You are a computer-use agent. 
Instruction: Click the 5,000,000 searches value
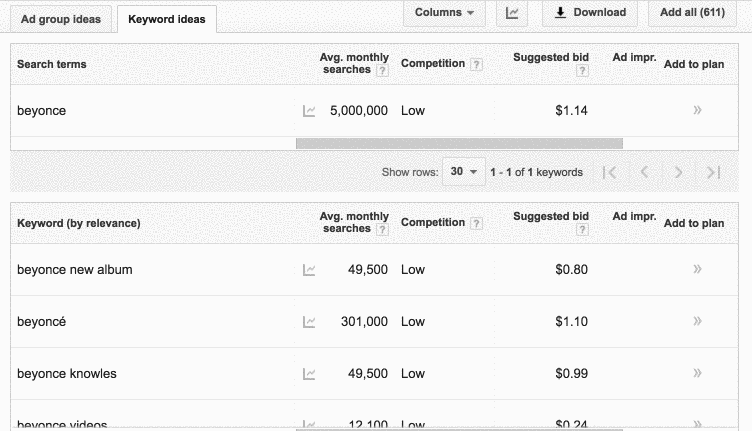click(359, 111)
